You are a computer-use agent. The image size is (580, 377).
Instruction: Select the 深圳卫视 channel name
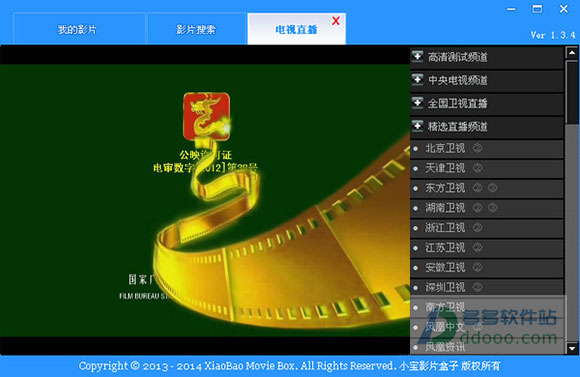(445, 287)
